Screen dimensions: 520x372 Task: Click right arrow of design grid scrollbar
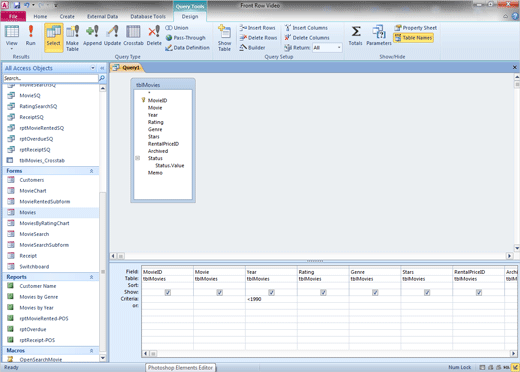513,353
